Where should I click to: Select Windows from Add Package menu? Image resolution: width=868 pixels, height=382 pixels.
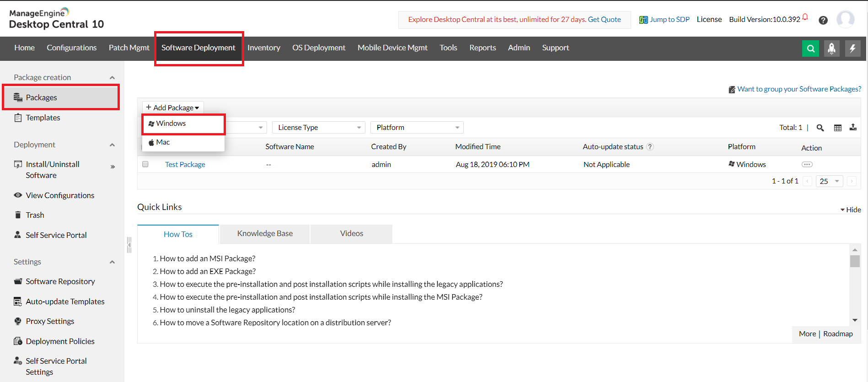pos(171,124)
